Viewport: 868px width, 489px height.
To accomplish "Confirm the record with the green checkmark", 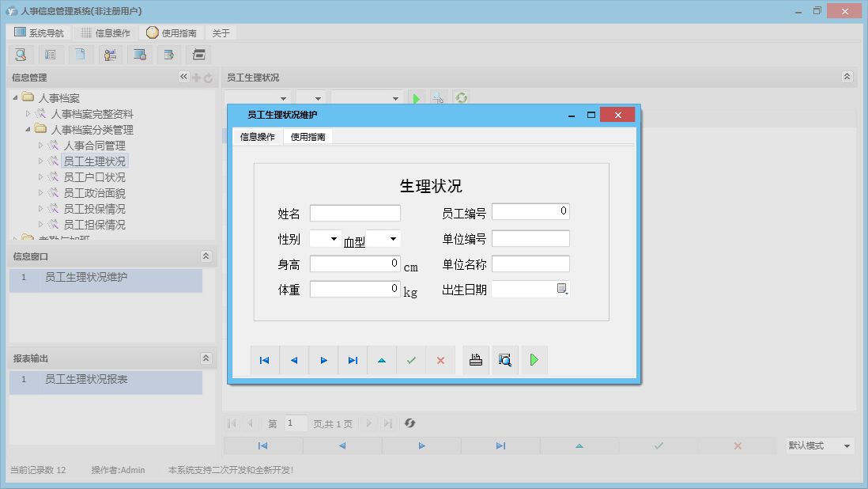I will tap(410, 360).
